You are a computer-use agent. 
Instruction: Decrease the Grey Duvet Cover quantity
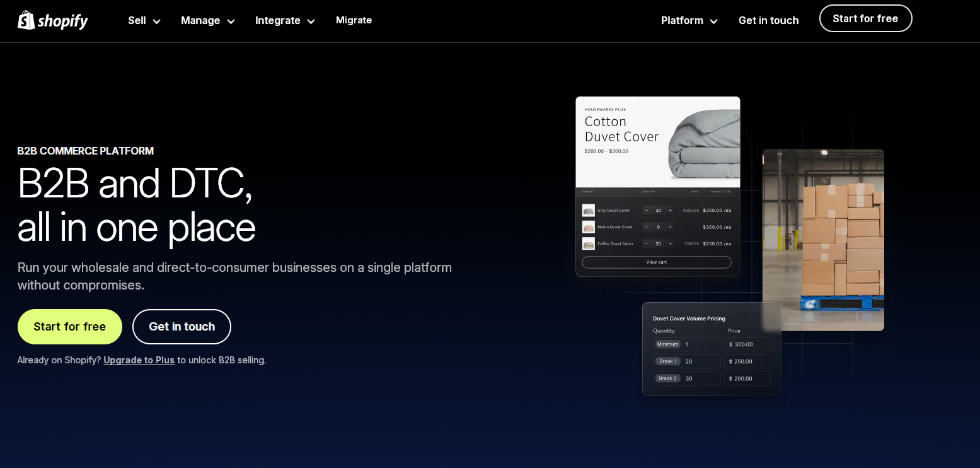(647, 211)
